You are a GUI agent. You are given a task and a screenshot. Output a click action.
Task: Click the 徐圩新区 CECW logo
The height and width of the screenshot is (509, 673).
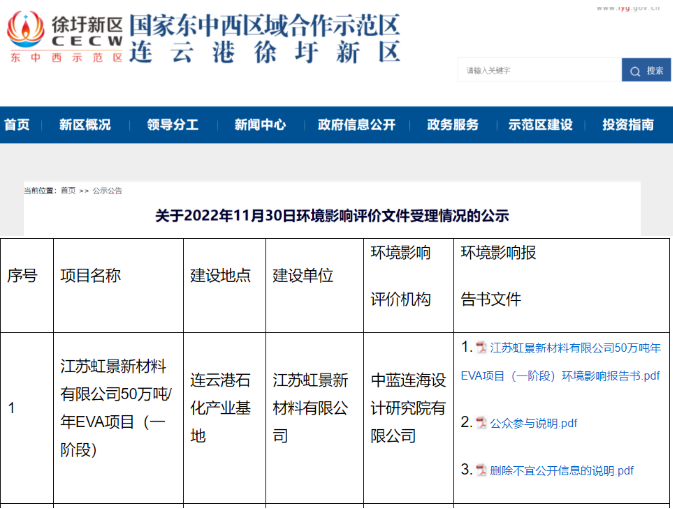65,38
